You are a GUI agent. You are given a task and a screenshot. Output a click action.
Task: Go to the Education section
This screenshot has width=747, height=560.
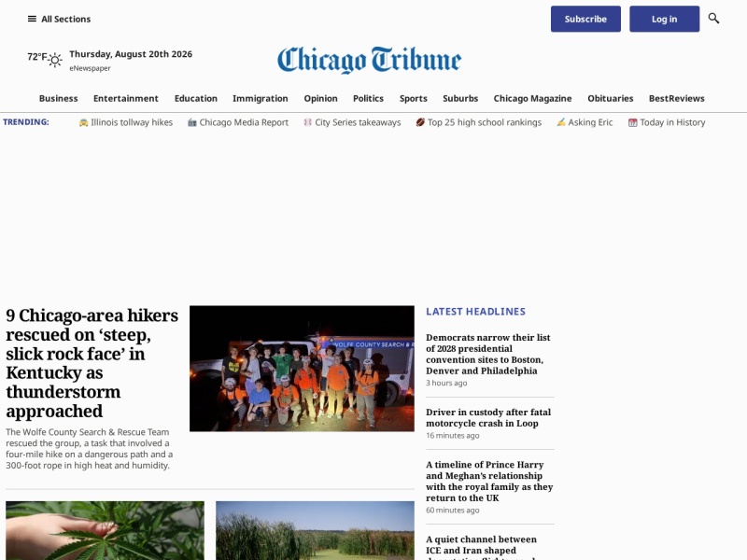pyautogui.click(x=196, y=99)
